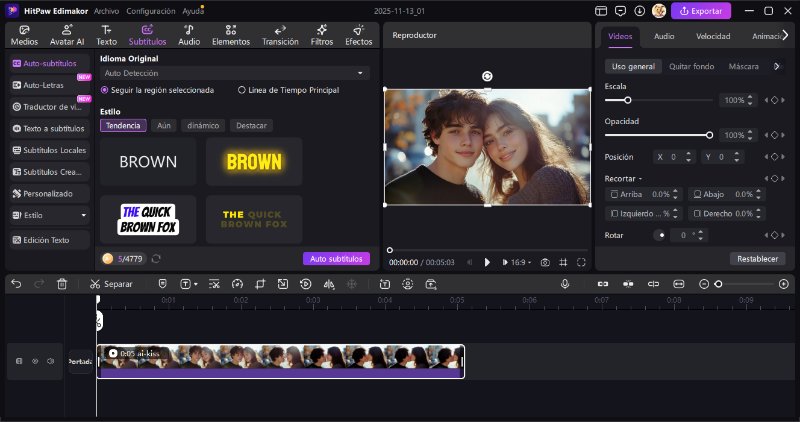Switch to the Velocidad tab
This screenshot has height=422, width=800.
click(713, 36)
